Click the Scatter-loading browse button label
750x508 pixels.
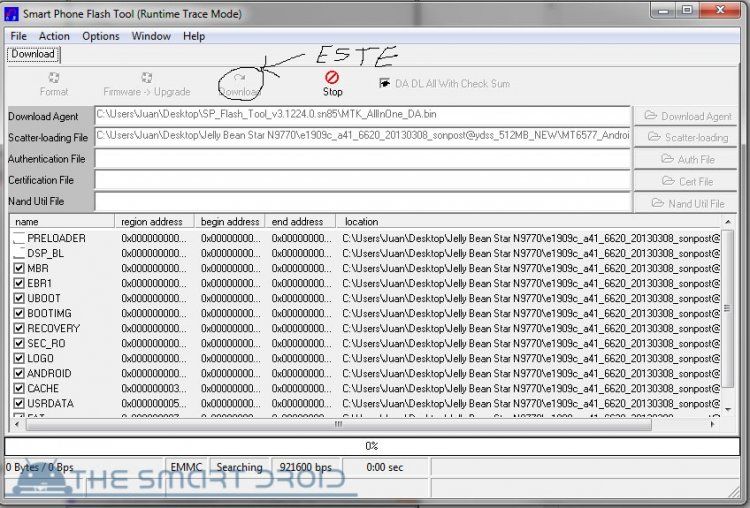tap(696, 137)
